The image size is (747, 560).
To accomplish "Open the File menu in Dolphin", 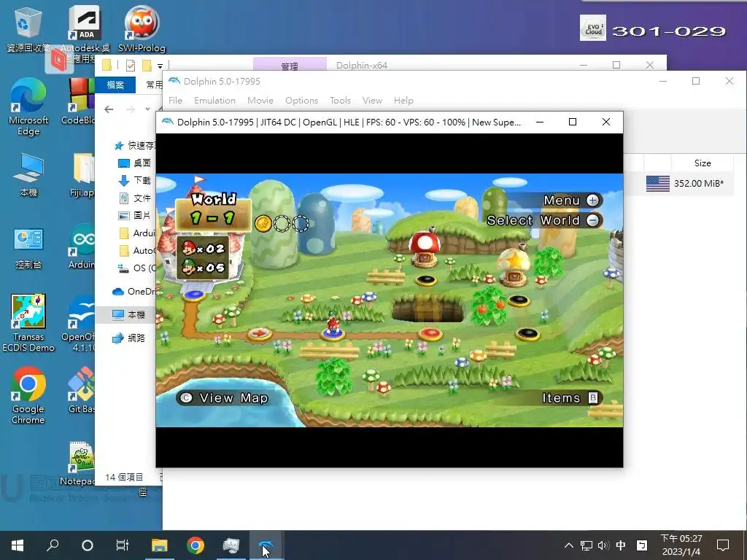I will (x=175, y=101).
